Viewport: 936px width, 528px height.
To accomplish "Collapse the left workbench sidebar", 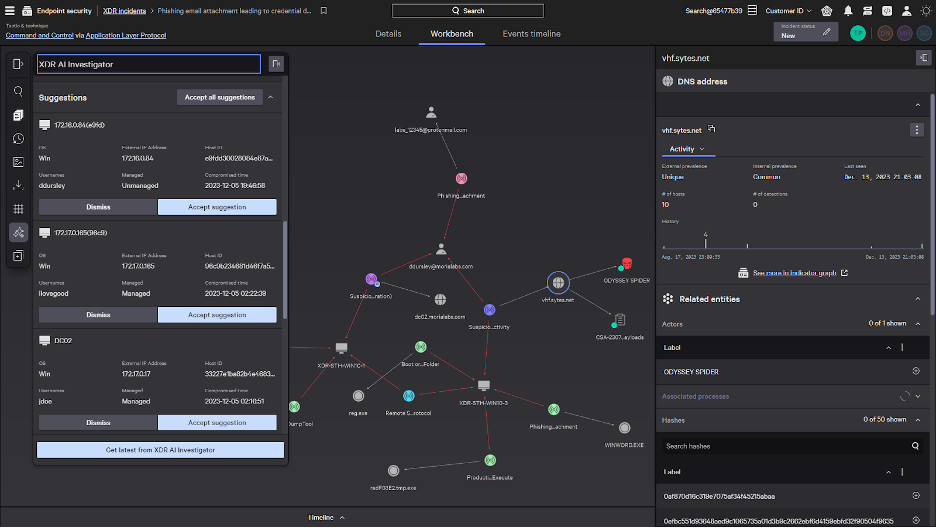I will click(18, 64).
